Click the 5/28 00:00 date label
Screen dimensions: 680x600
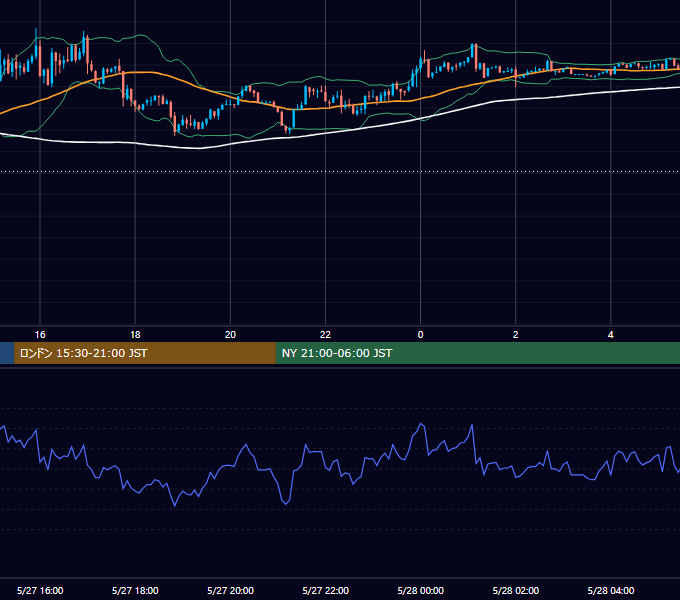pos(420,590)
